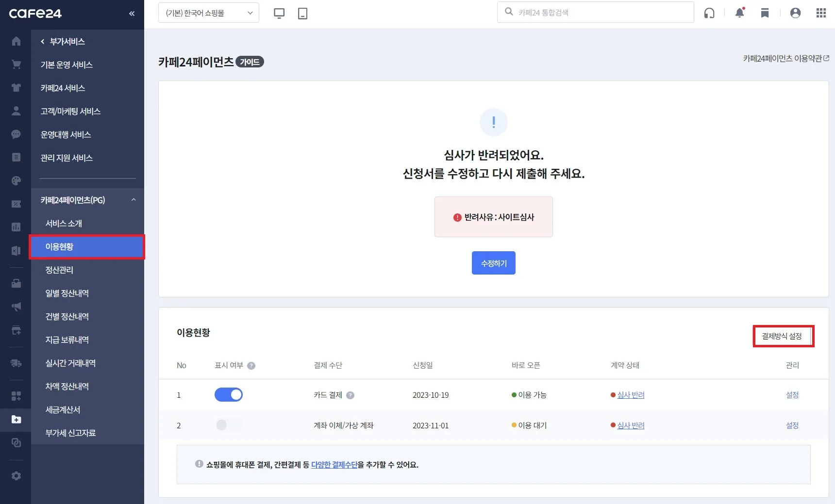The width and height of the screenshot is (835, 504).
Task: Click the 반려사유 : 사이트심사 notice box
Action: tap(494, 217)
